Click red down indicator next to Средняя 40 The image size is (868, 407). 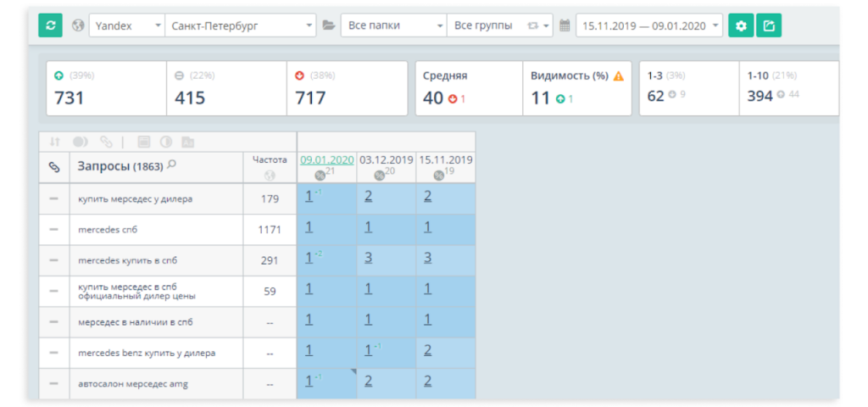(x=453, y=99)
